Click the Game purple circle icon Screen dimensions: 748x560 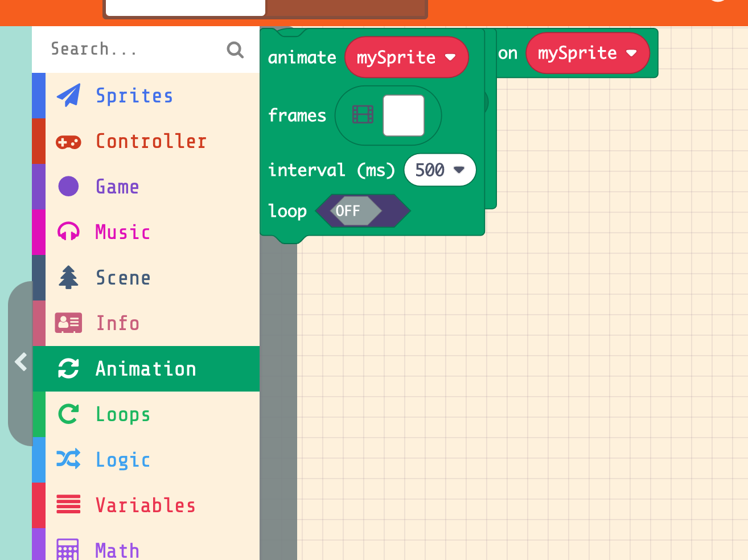point(68,186)
